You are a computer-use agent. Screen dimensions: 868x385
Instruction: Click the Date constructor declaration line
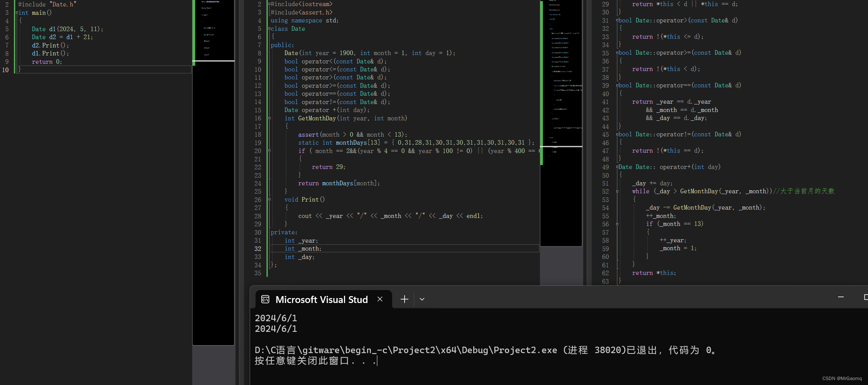pos(370,53)
